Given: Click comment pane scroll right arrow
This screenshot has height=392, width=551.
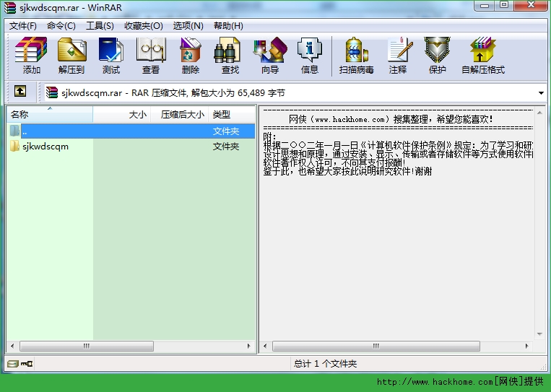Looking at the screenshot, I should click(x=526, y=346).
